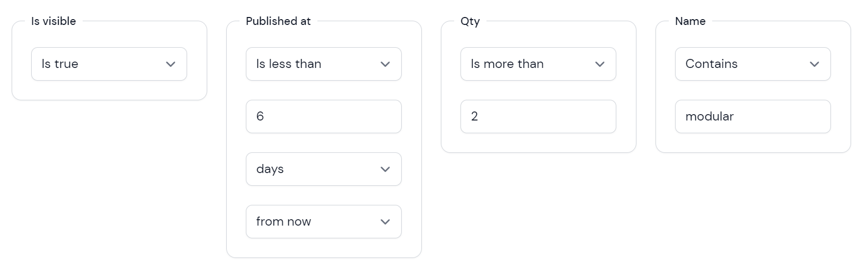Click the 'Name' filter group label
868x267 pixels.
[690, 21]
